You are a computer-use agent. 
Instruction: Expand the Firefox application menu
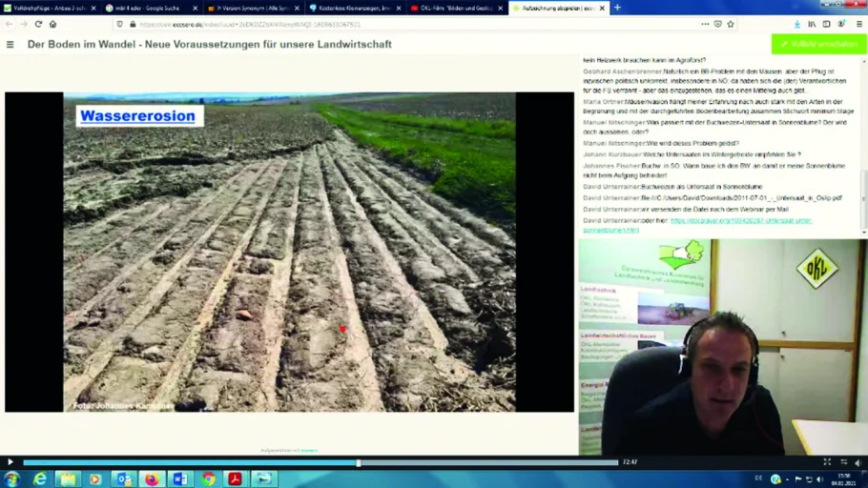pyautogui.click(x=859, y=24)
